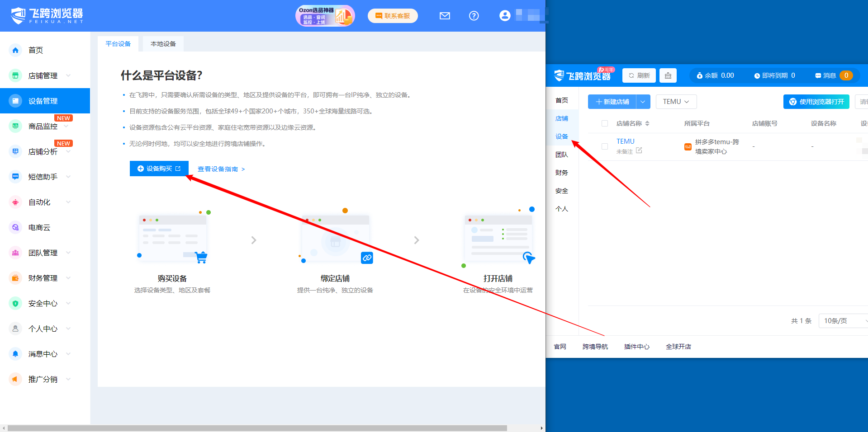Click the user account avatar icon
This screenshot has height=432, width=868.
tap(505, 16)
